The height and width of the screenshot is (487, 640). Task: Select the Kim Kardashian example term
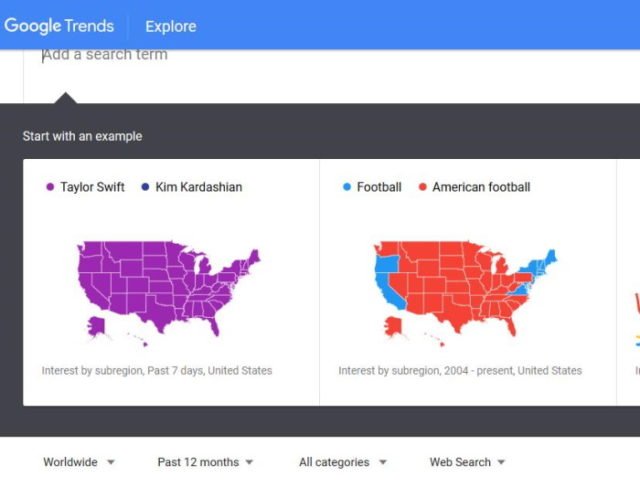point(199,187)
